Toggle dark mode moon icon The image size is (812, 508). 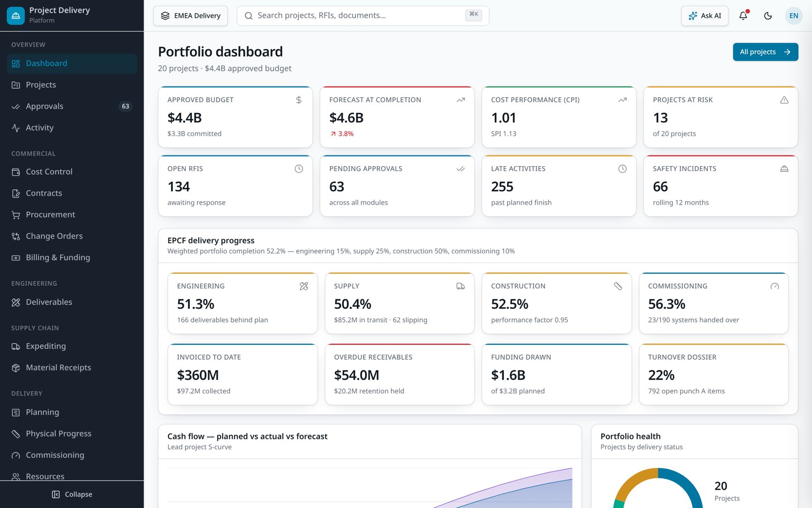coord(768,16)
